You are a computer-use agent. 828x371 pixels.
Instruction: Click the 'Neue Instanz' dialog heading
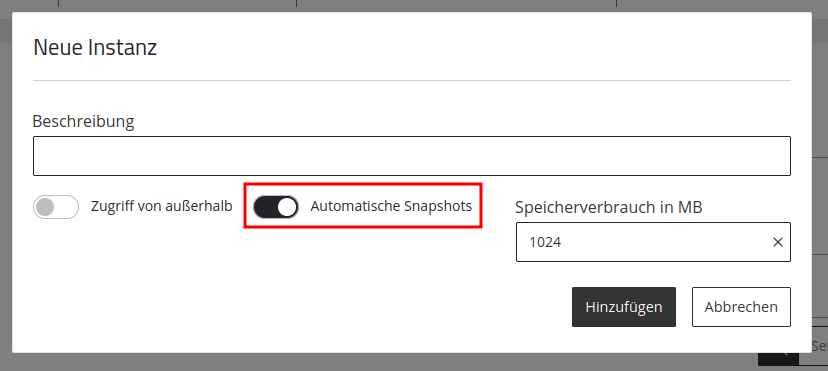[x=95, y=47]
